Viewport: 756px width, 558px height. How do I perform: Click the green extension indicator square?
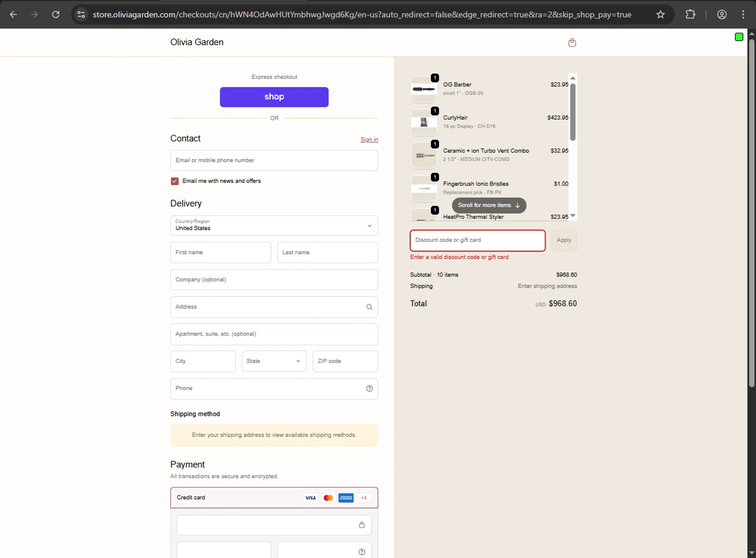tap(739, 37)
